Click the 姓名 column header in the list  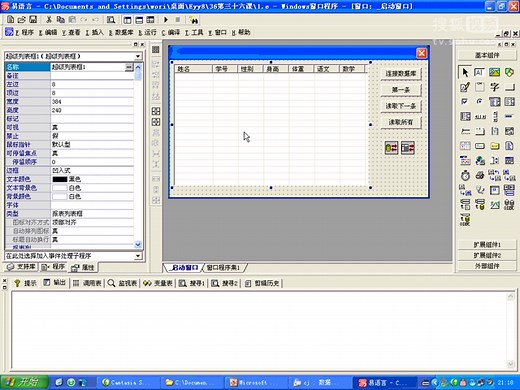pos(194,69)
